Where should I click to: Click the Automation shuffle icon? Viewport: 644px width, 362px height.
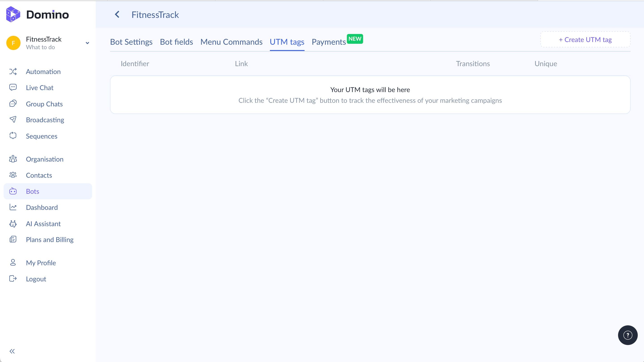(x=13, y=72)
